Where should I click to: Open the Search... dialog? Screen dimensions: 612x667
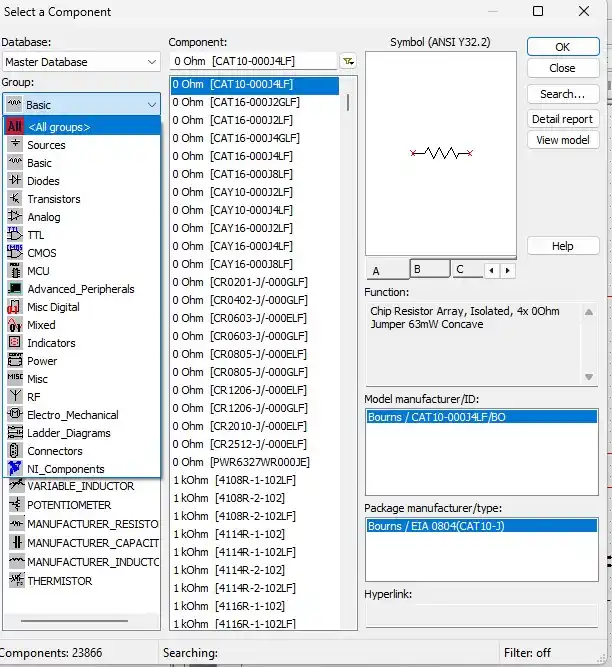(563, 94)
